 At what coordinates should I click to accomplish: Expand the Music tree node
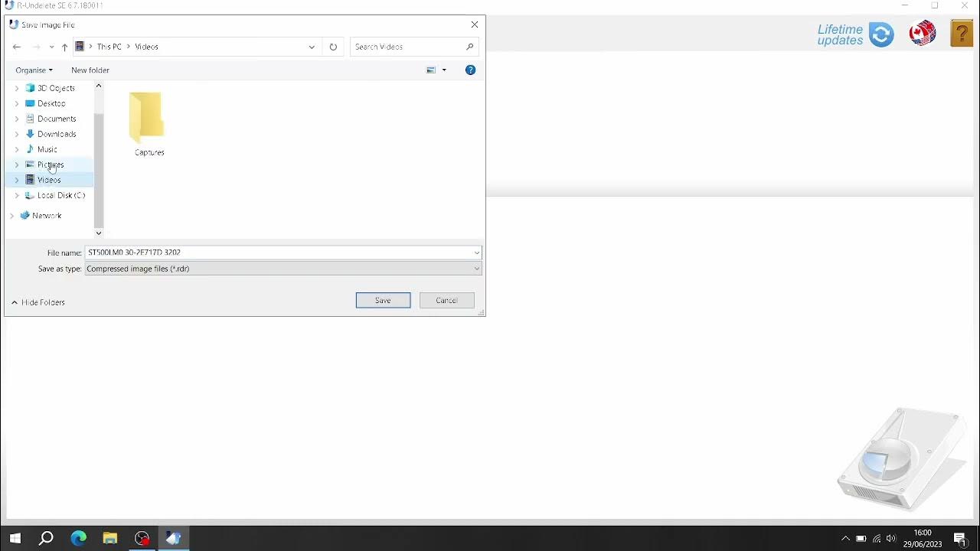pyautogui.click(x=17, y=149)
